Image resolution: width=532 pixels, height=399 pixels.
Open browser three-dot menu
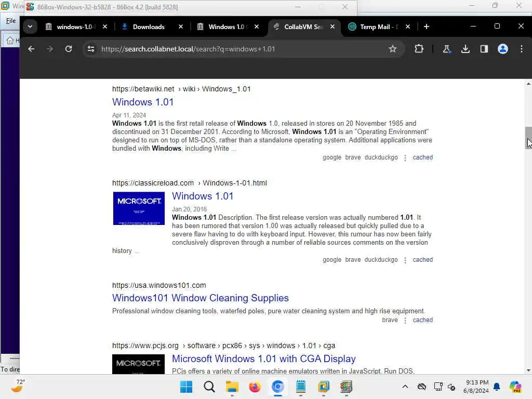pyautogui.click(x=522, y=49)
